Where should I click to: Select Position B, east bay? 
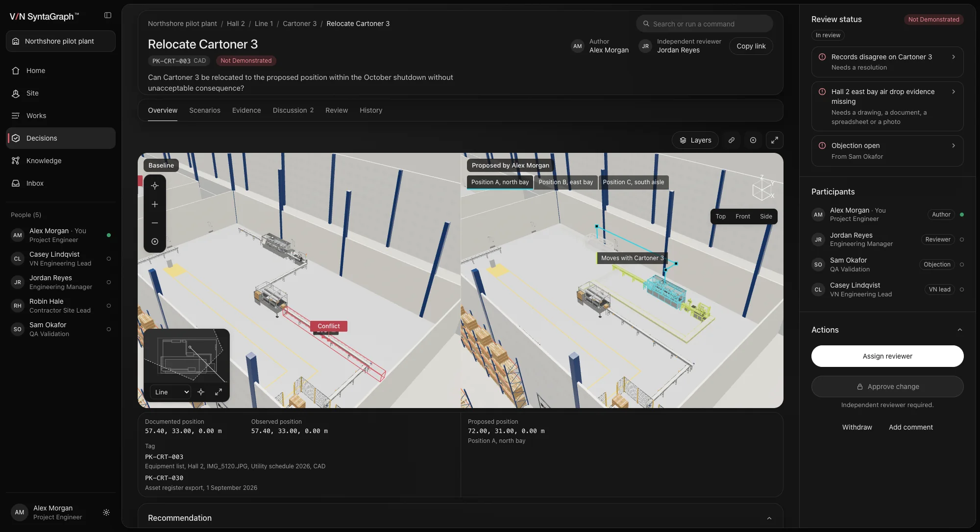[x=565, y=182]
